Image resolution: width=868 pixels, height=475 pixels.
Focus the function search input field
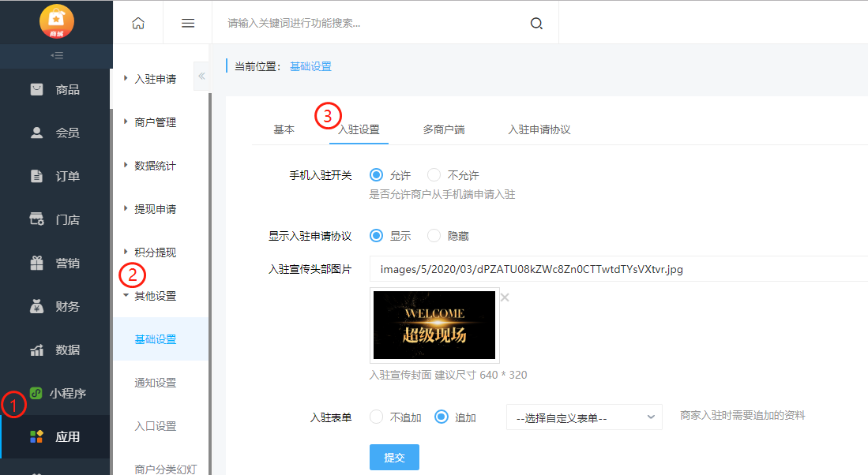coord(371,23)
